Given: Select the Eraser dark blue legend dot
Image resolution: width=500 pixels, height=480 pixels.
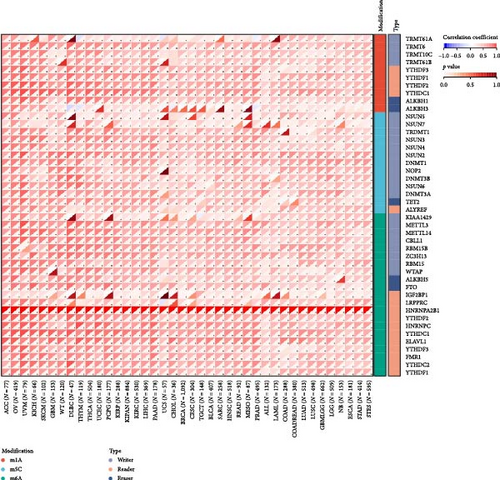Looking at the screenshot, I should [111, 478].
